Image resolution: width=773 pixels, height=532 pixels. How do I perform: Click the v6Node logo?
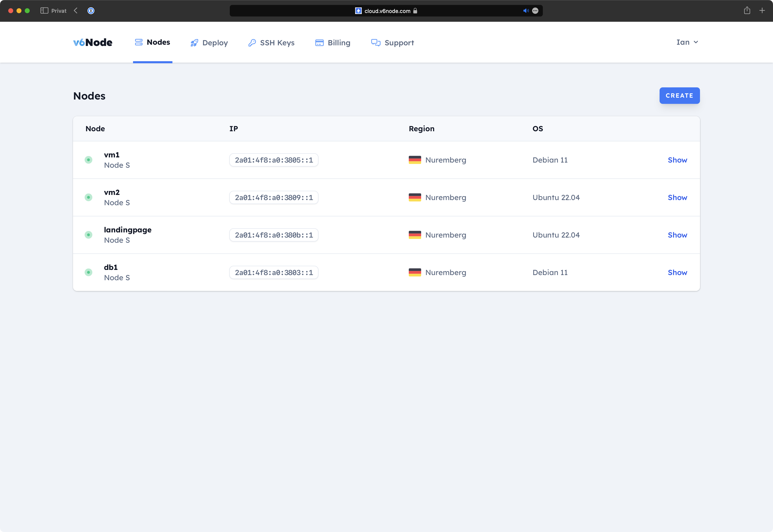pos(93,42)
